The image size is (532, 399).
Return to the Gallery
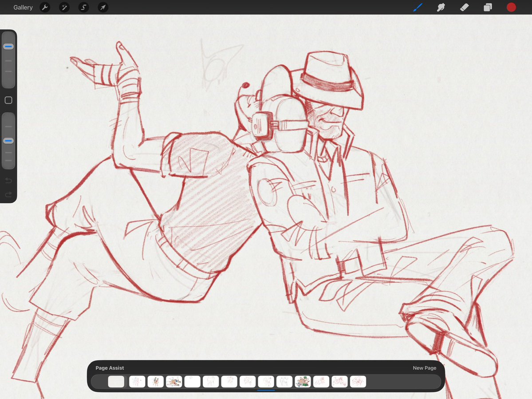[23, 7]
